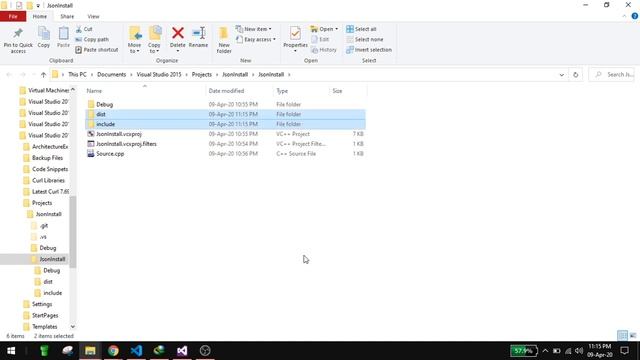Open Chrome from the taskbar
Image resolution: width=640 pixels, height=360 pixels.
[113, 351]
